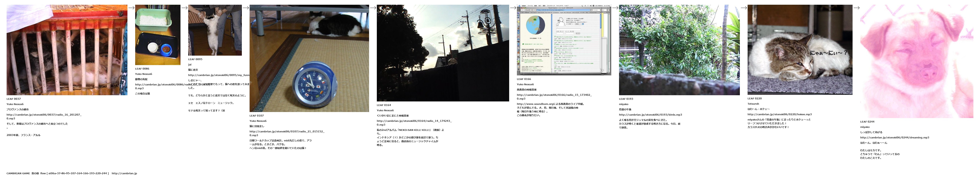Screen dimensions: 980x178
Task: Open the caged animals photo of LEAF 0037
Action: (x=67, y=50)
